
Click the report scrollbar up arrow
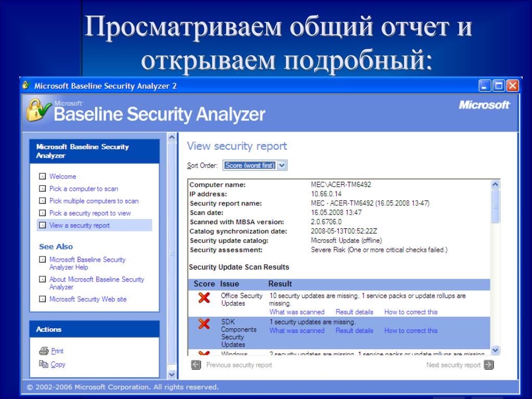(496, 184)
